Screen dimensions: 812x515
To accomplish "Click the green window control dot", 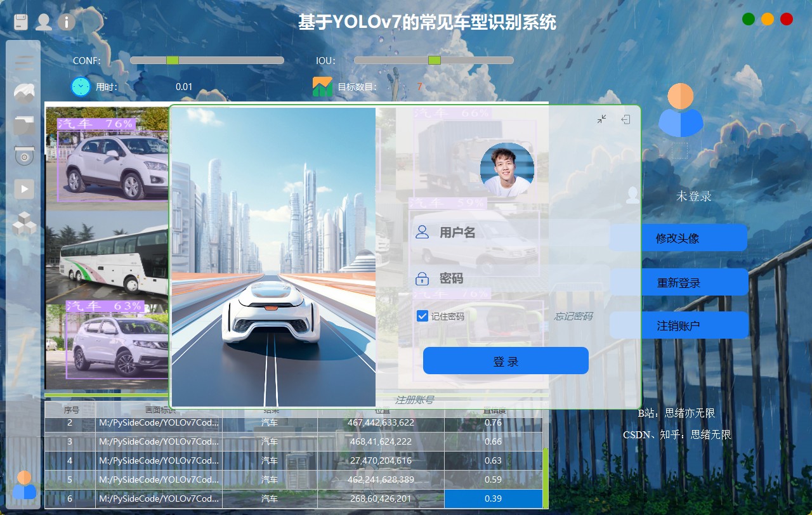I will (749, 19).
